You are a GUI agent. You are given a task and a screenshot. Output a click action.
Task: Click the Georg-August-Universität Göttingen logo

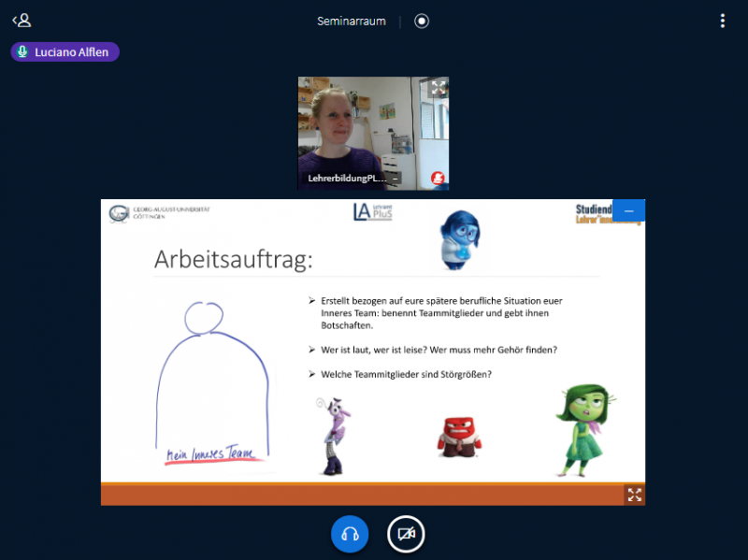(159, 213)
